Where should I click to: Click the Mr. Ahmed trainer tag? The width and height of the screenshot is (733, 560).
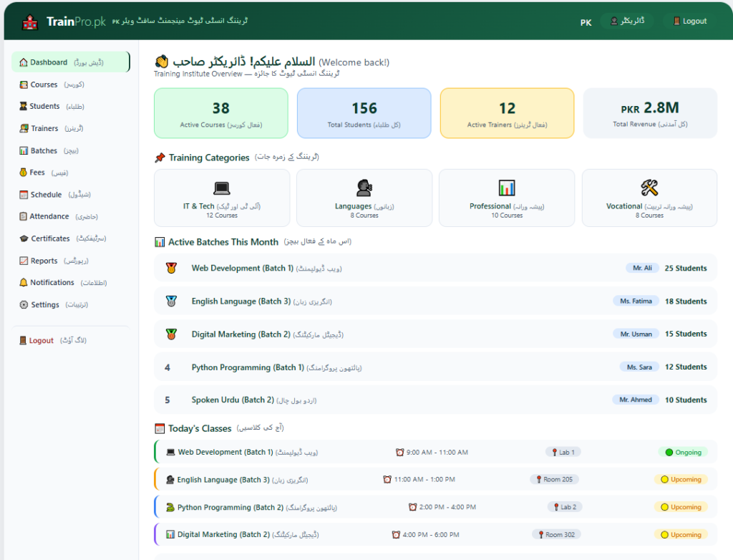[636, 400]
